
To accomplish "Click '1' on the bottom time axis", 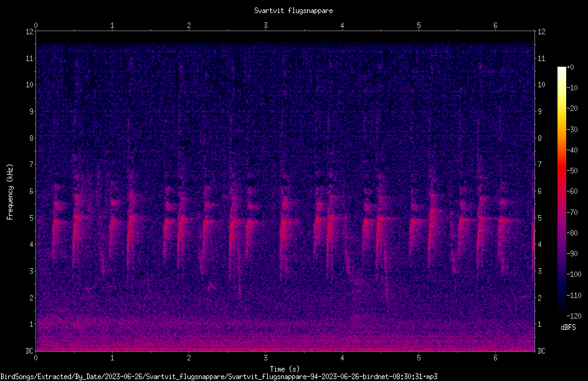I will (112, 358).
